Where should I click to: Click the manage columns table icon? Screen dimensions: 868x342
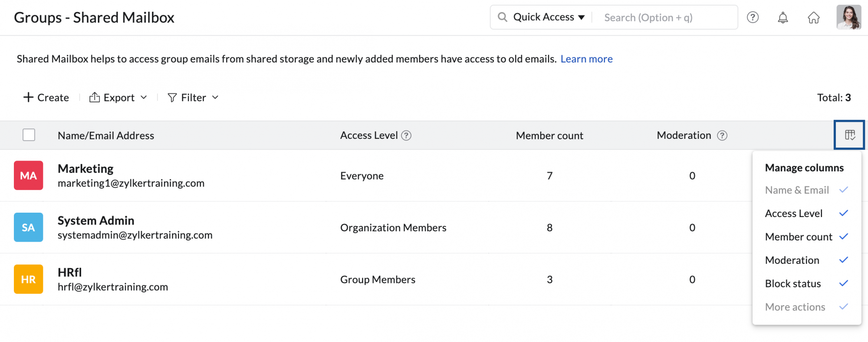click(x=849, y=135)
